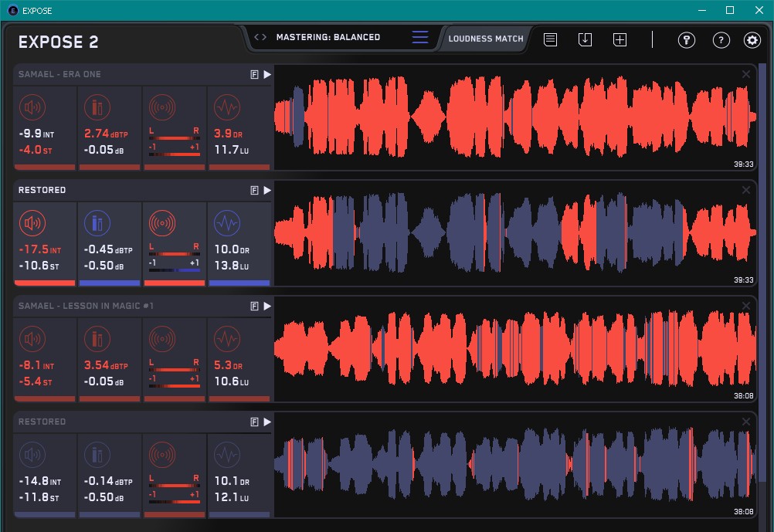Open the notes/report list icon
774x532 pixels.
point(550,39)
